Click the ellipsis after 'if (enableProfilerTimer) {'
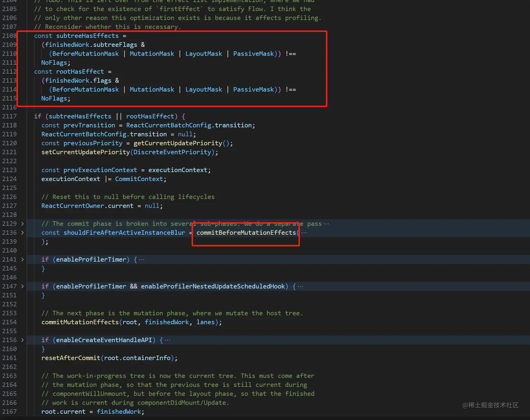530x420 pixels. pyautogui.click(x=142, y=260)
